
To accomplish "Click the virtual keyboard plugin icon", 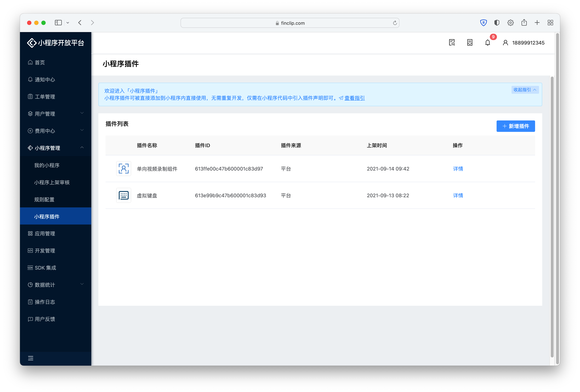I will (124, 195).
